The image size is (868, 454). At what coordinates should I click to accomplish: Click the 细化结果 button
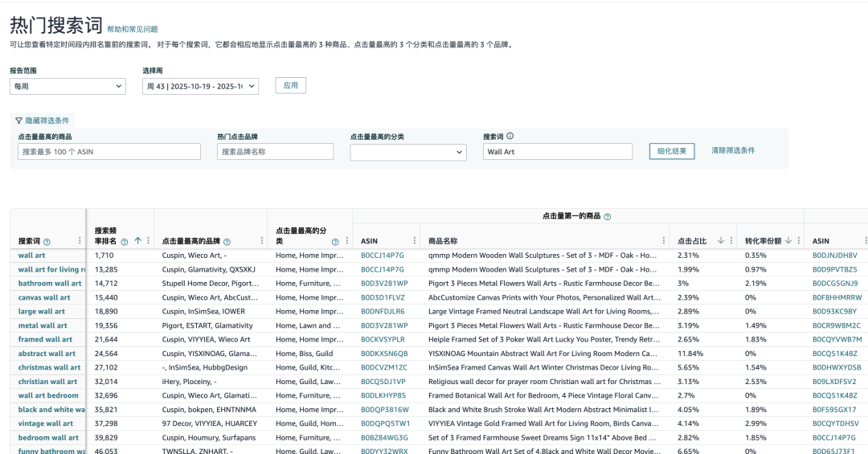[x=671, y=151]
